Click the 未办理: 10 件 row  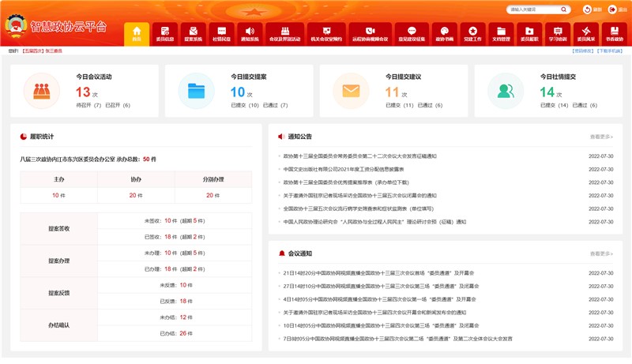(x=175, y=253)
